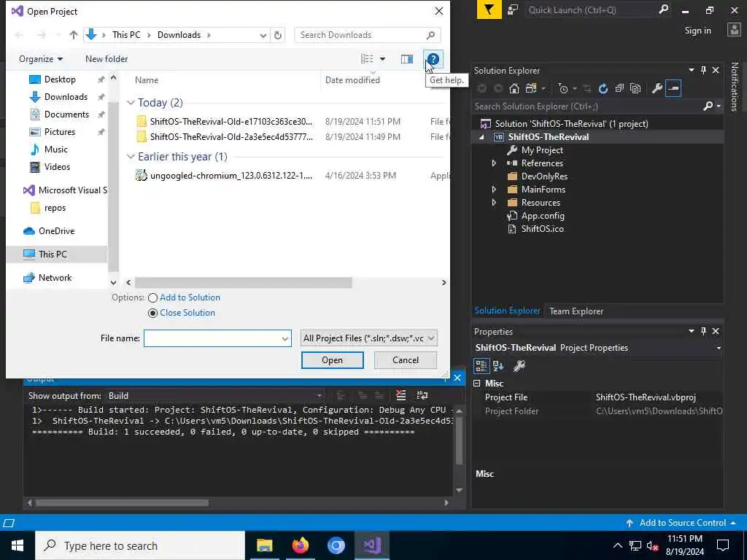Image resolution: width=747 pixels, height=560 pixels.
Task: Toggle the preview pane icon in Open Project
Action: (x=407, y=59)
